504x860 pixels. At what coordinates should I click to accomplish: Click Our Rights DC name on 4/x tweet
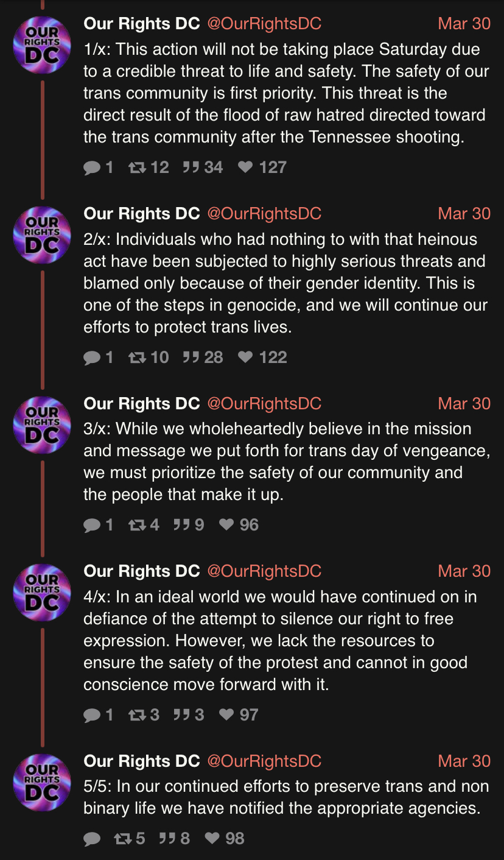coord(142,571)
